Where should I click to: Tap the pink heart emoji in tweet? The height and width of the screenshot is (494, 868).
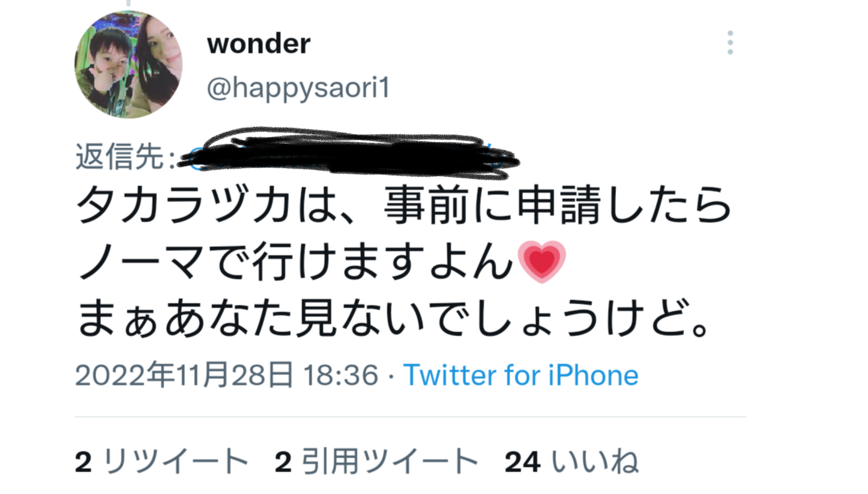tap(542, 262)
